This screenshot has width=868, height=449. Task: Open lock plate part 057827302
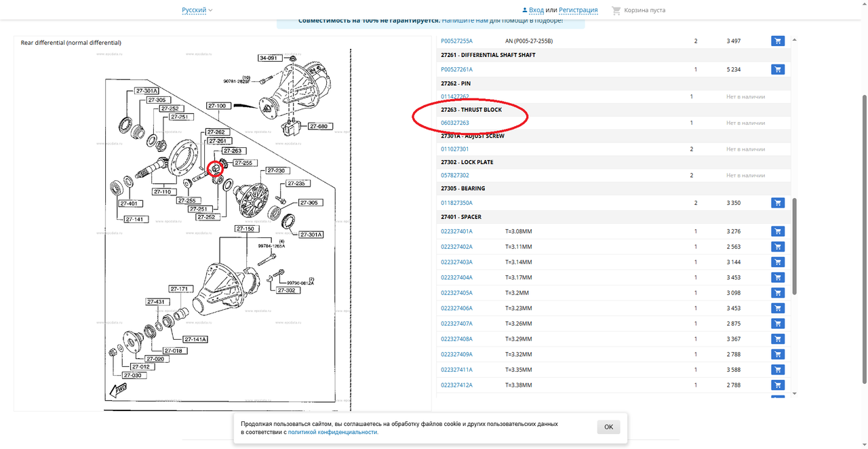click(x=455, y=176)
